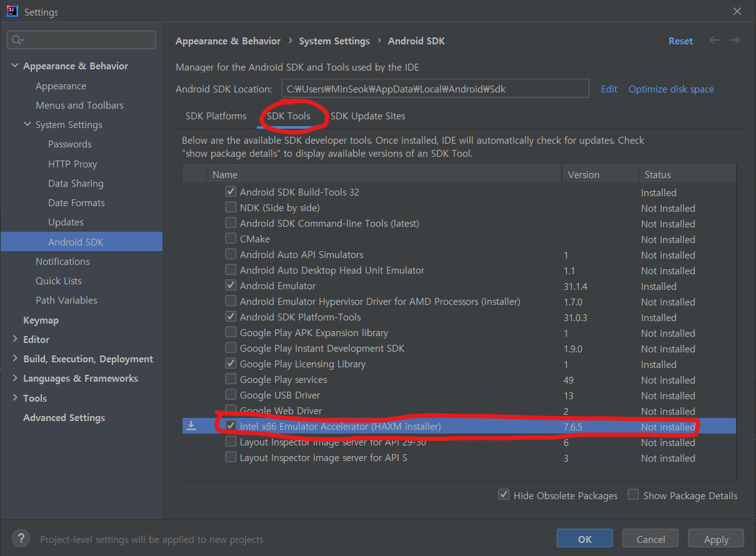The image size is (756, 556).
Task: Close the Settings window
Action: [x=738, y=12]
